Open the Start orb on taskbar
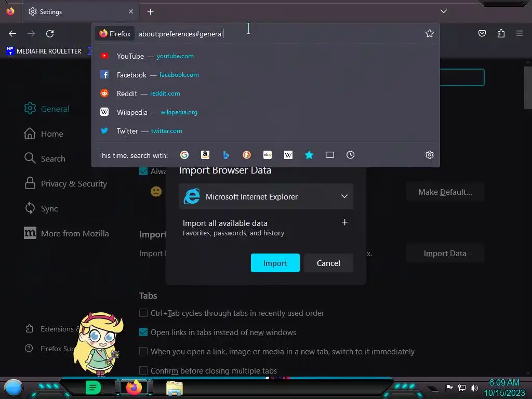The width and height of the screenshot is (532, 399). coord(14,388)
